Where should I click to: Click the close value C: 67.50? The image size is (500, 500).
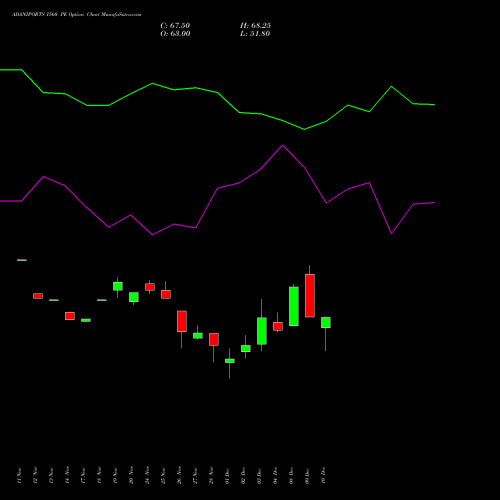click(175, 26)
